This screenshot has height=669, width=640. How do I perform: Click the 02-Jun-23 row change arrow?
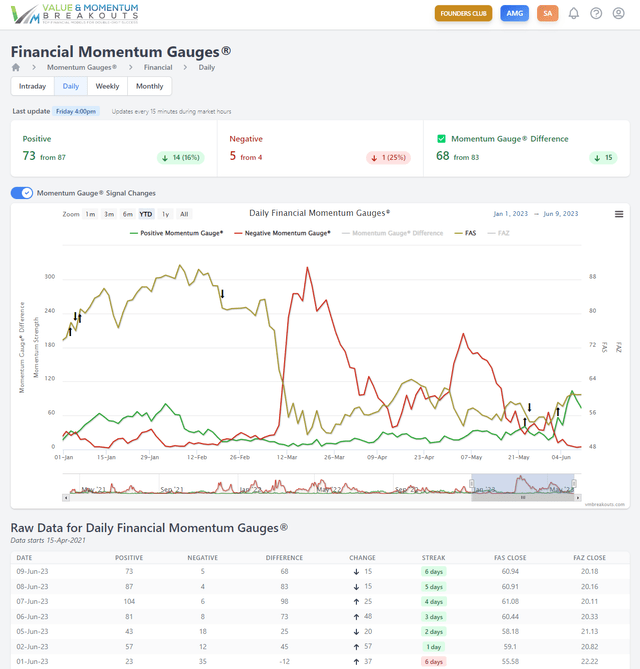point(356,647)
